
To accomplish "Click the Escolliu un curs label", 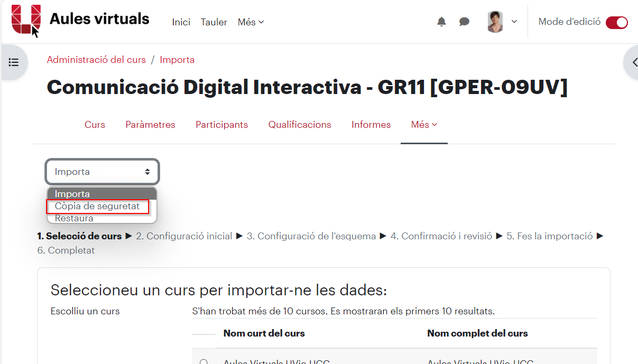I will tap(85, 311).
